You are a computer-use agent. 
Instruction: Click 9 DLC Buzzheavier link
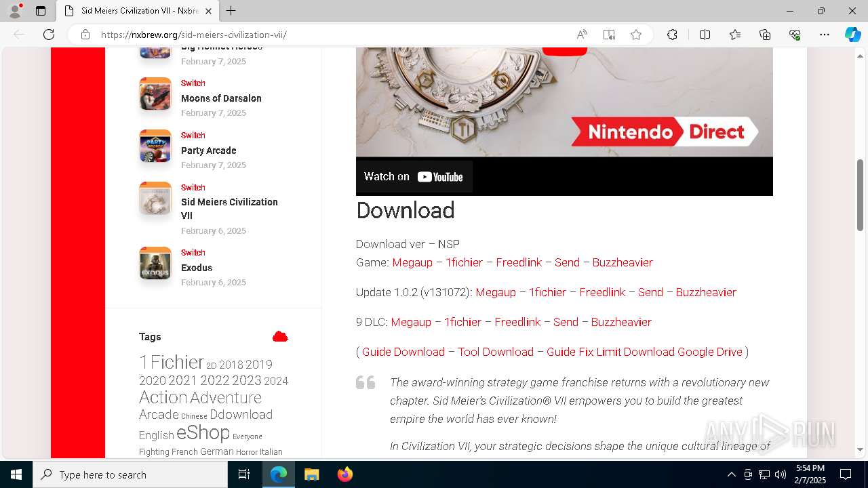pyautogui.click(x=621, y=322)
